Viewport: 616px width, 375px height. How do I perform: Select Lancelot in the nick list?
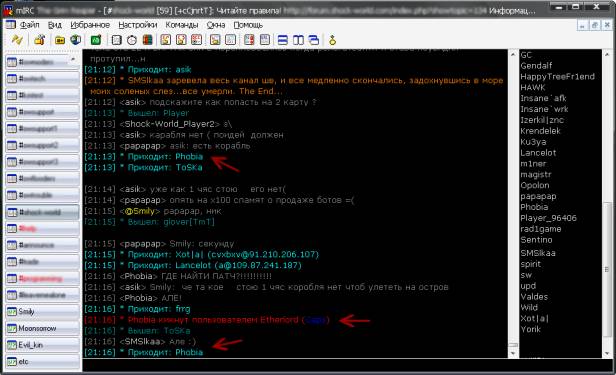tap(538, 153)
